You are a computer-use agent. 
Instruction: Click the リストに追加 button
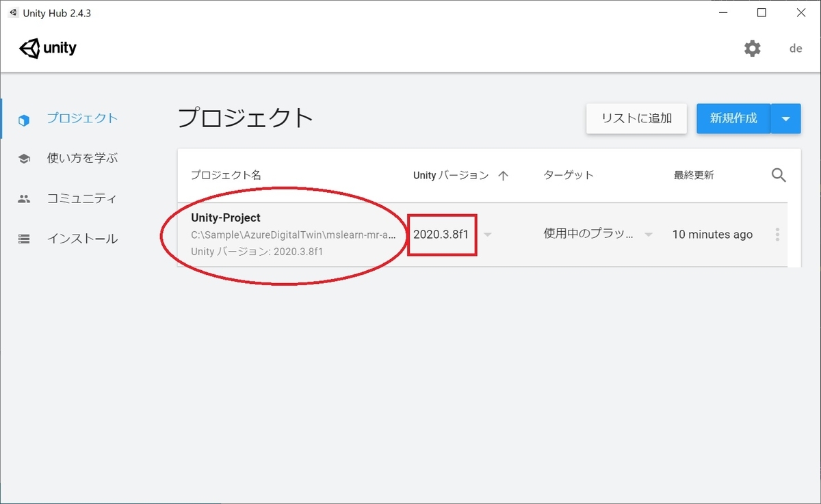636,118
